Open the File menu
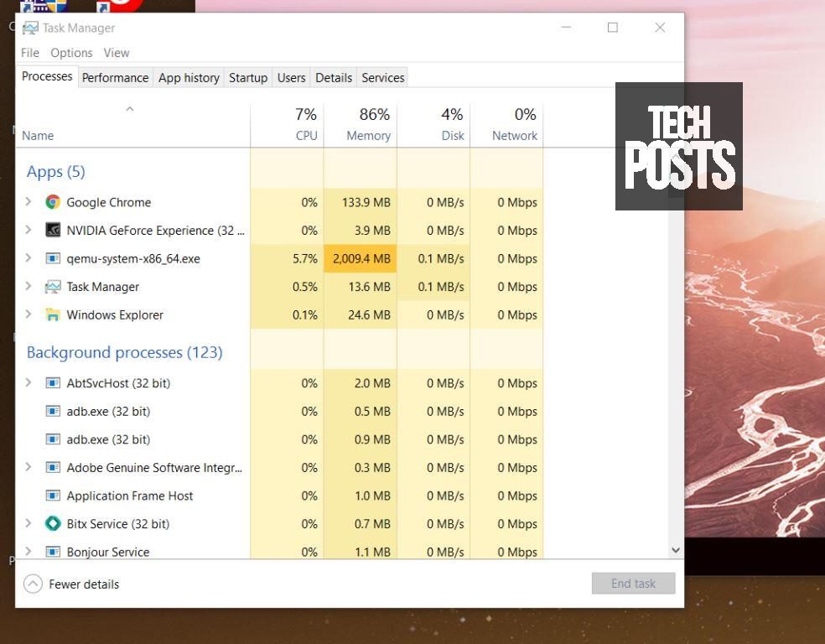The height and width of the screenshot is (644, 825). click(30, 53)
